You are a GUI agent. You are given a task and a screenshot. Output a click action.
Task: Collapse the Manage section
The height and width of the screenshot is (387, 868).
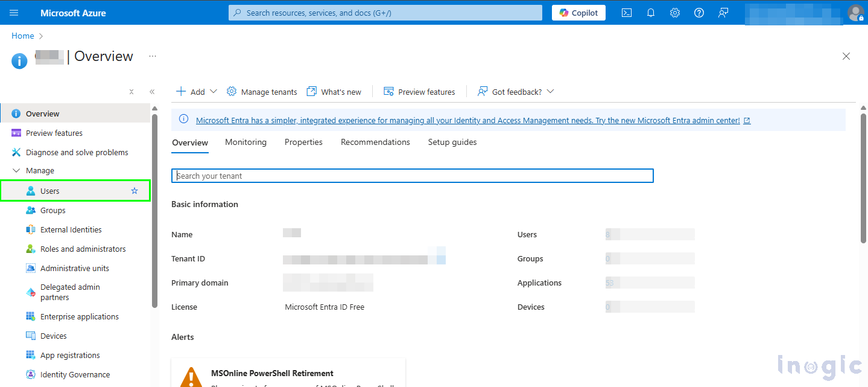(16, 171)
